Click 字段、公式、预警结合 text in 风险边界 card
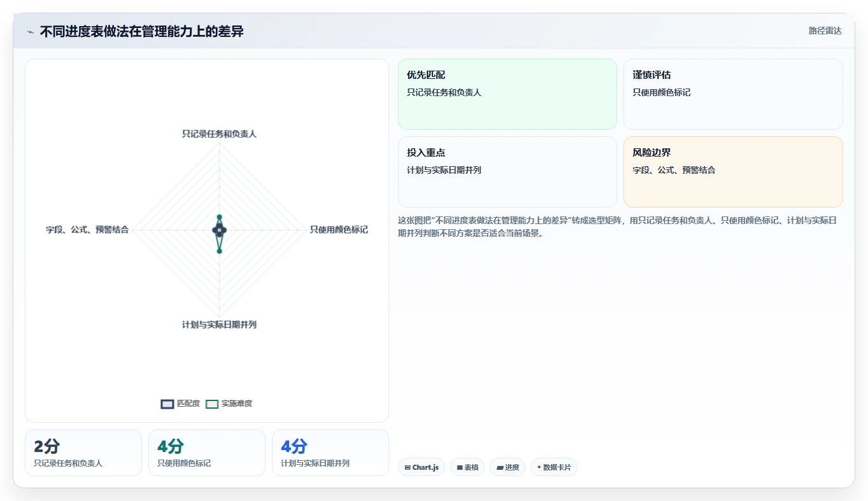 [x=674, y=170]
